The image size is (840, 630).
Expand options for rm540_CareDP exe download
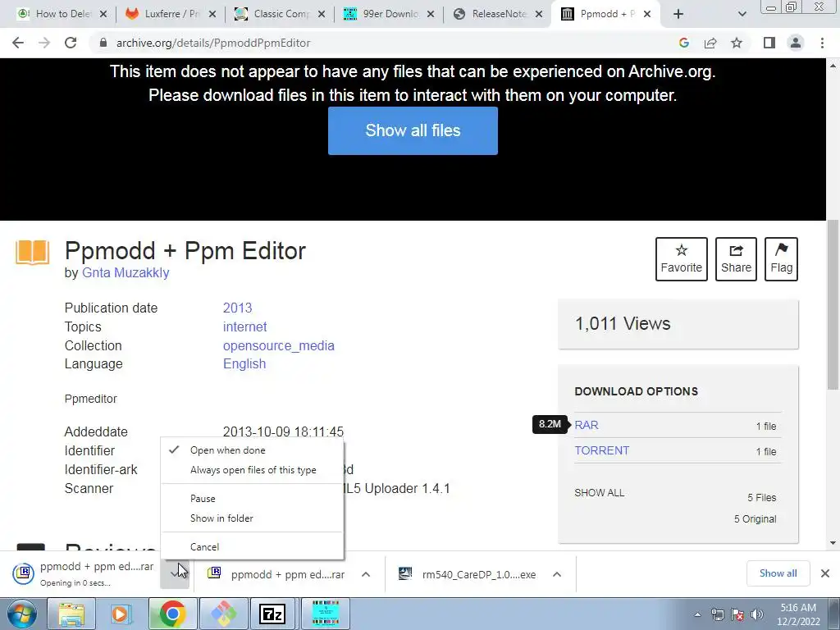(557, 574)
